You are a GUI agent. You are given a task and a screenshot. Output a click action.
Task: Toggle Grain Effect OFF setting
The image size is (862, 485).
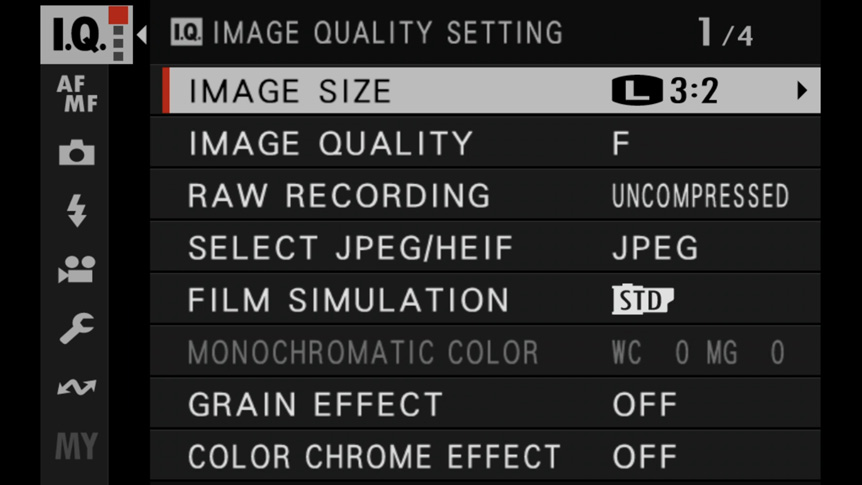point(645,405)
